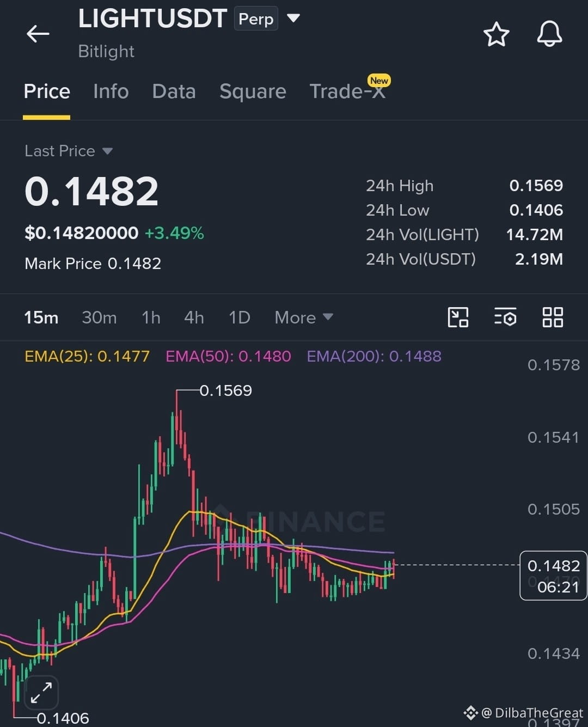Screen dimensions: 588x727
Task: Tap the 0.1406 low marker on chart
Action: tap(63, 718)
